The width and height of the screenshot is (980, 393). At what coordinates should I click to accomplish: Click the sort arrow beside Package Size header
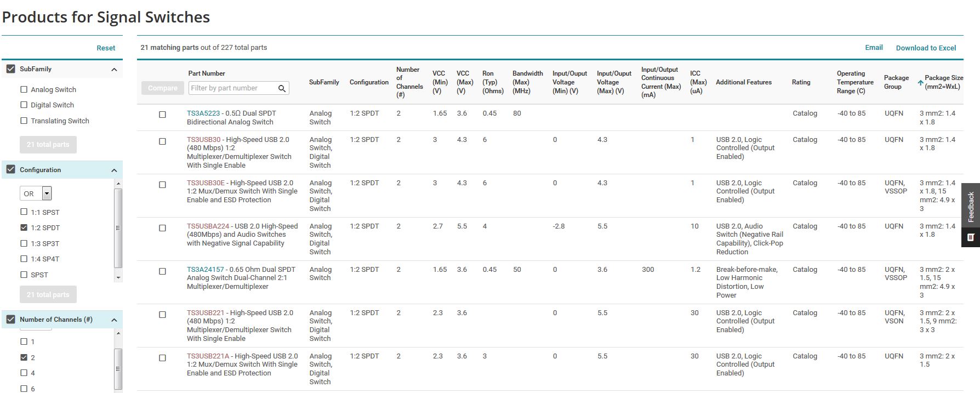920,83
